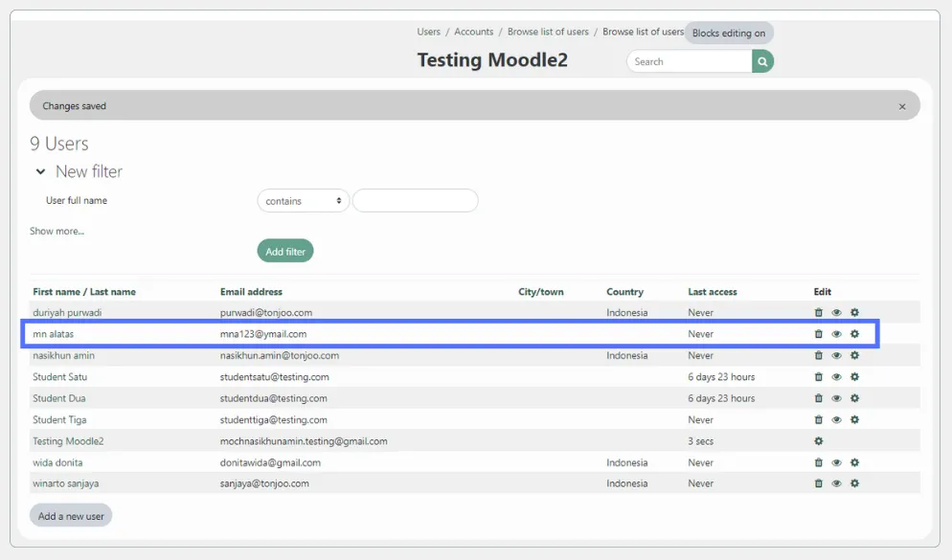952x560 pixels.
Task: Click trash icon on winarto sanjaya's row
Action: [x=818, y=483]
